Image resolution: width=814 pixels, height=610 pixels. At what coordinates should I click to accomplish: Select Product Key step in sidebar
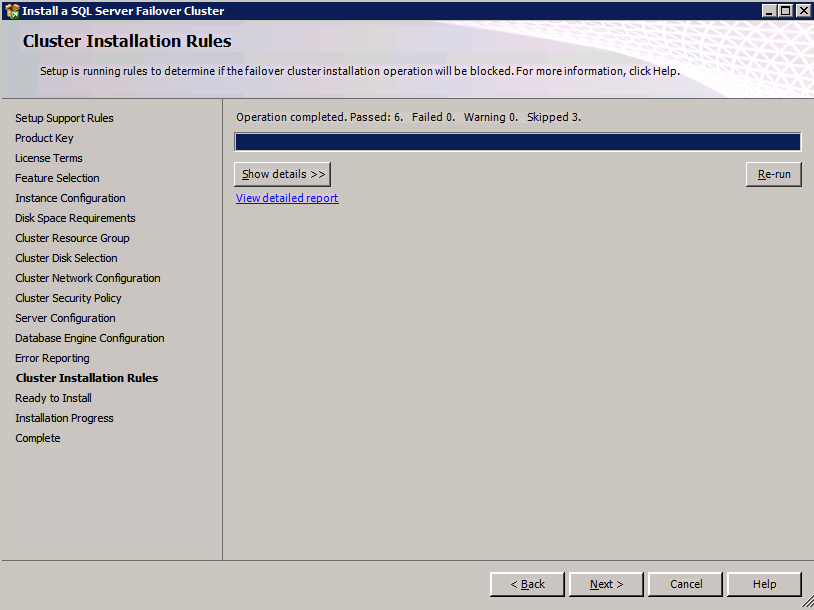coord(44,138)
